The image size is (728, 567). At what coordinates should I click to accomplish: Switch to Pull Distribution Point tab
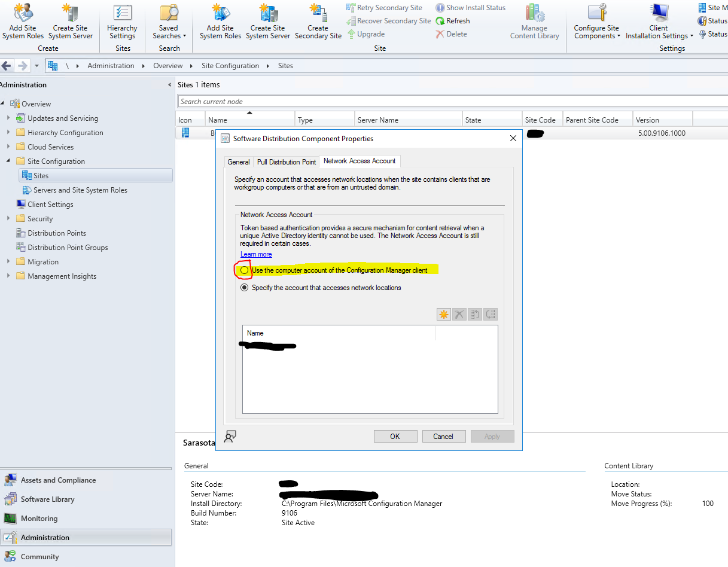[x=287, y=162]
